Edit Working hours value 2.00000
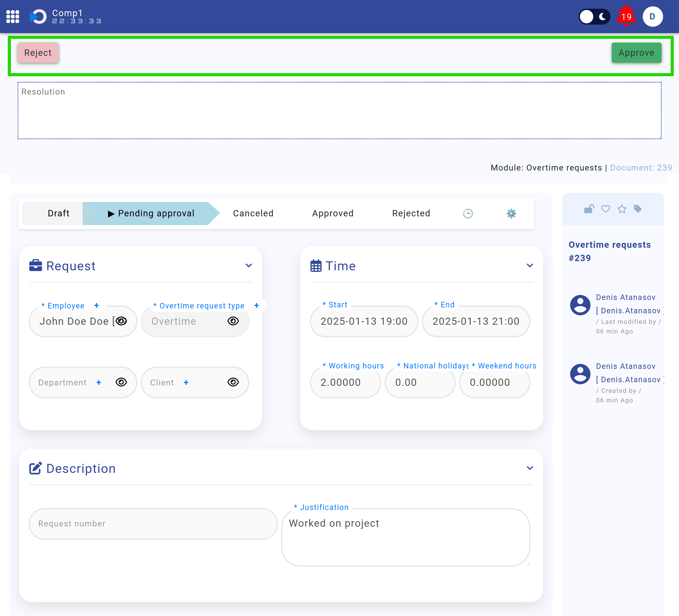Viewport: 679px width, 616px height. point(345,382)
